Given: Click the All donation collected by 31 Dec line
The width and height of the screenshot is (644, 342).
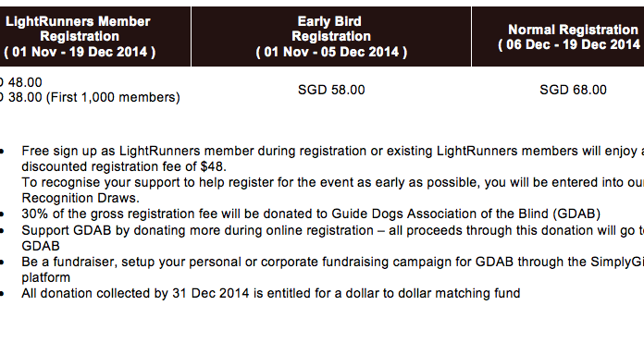Looking at the screenshot, I should (271, 293).
